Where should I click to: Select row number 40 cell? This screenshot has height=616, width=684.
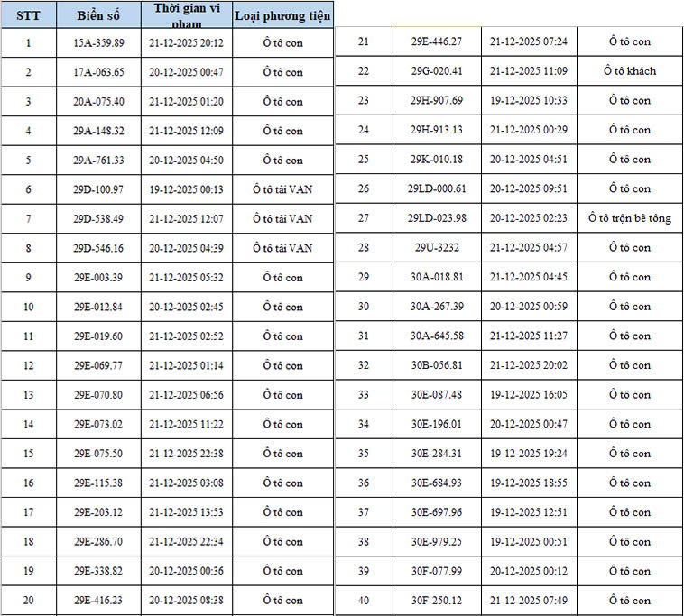pyautogui.click(x=364, y=601)
